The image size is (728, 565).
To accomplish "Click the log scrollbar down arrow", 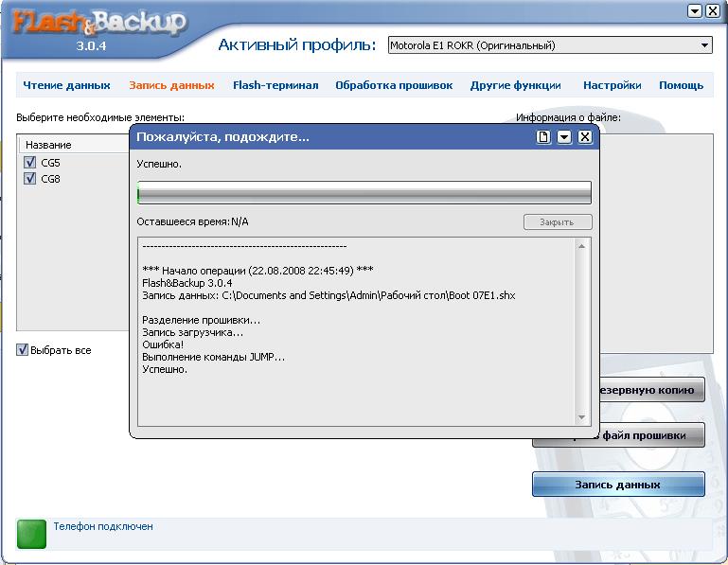I will point(581,417).
